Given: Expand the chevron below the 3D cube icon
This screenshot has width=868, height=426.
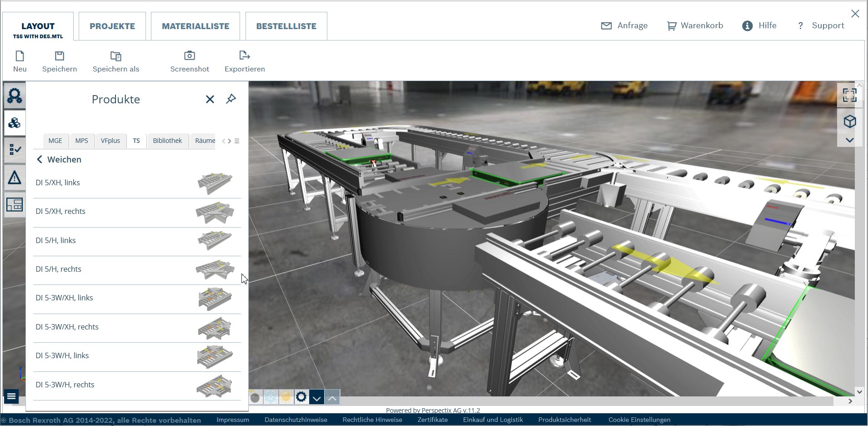Looking at the screenshot, I should (849, 140).
